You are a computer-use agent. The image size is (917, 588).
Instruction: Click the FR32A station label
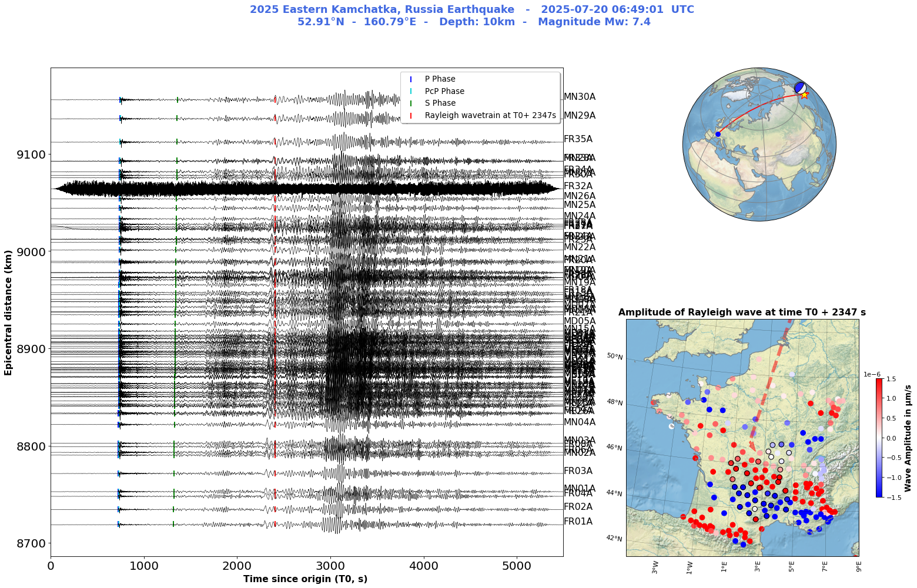click(x=578, y=186)
